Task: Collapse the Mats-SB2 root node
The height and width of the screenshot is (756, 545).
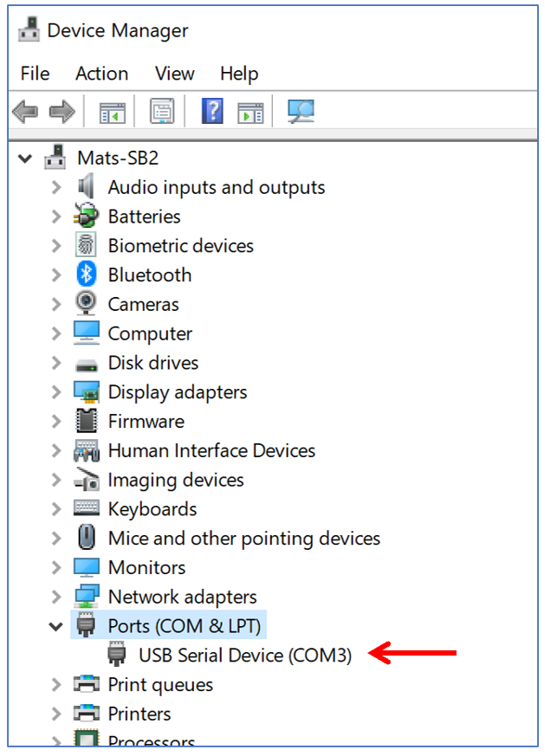Action: 26,158
